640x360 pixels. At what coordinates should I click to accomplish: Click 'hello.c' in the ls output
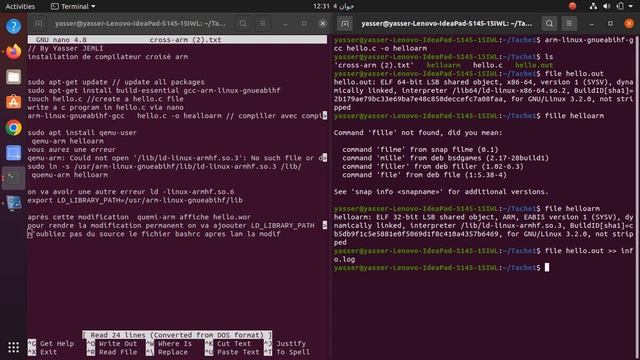488,65
